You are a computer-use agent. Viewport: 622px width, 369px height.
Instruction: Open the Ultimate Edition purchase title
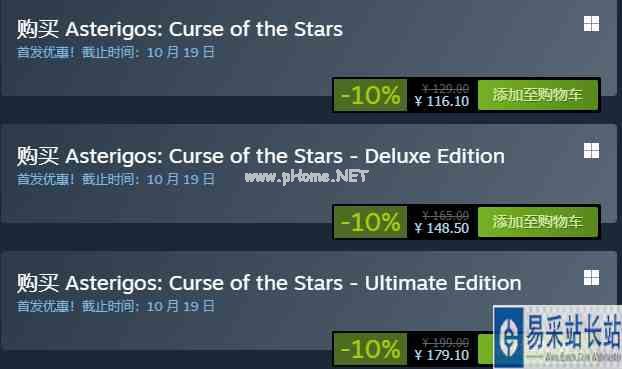[x=269, y=283]
